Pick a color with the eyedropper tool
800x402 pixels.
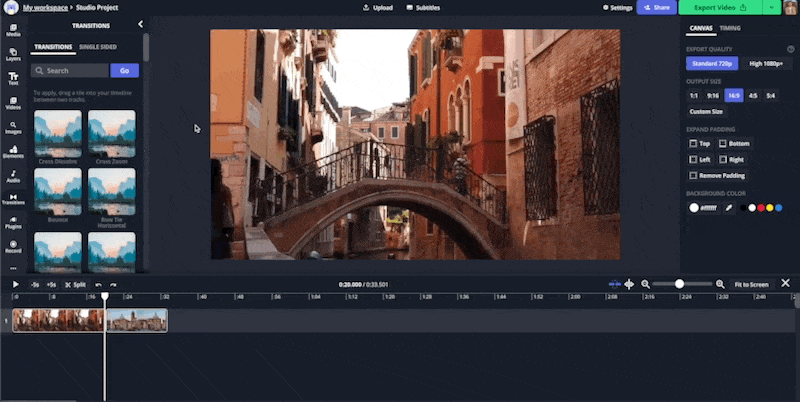pyautogui.click(x=729, y=208)
